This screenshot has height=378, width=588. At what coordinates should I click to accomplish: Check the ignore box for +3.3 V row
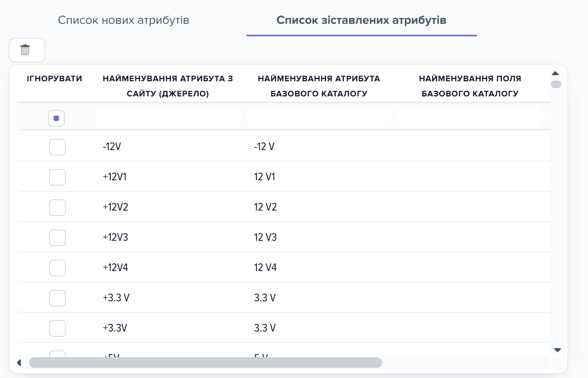(x=57, y=298)
